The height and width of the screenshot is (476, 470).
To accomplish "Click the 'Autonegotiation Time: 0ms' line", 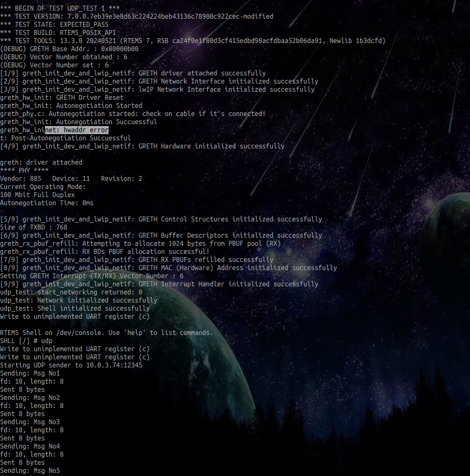I will pyautogui.click(x=47, y=203).
